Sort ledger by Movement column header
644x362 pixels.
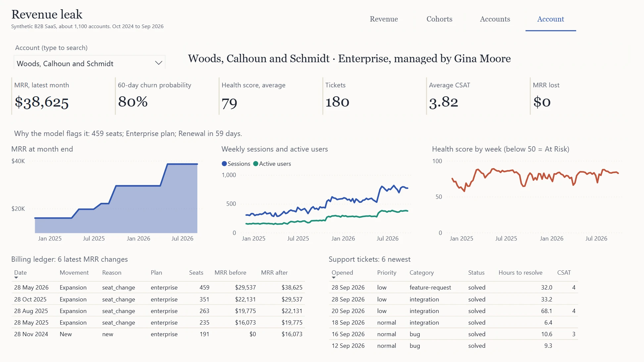click(x=74, y=273)
